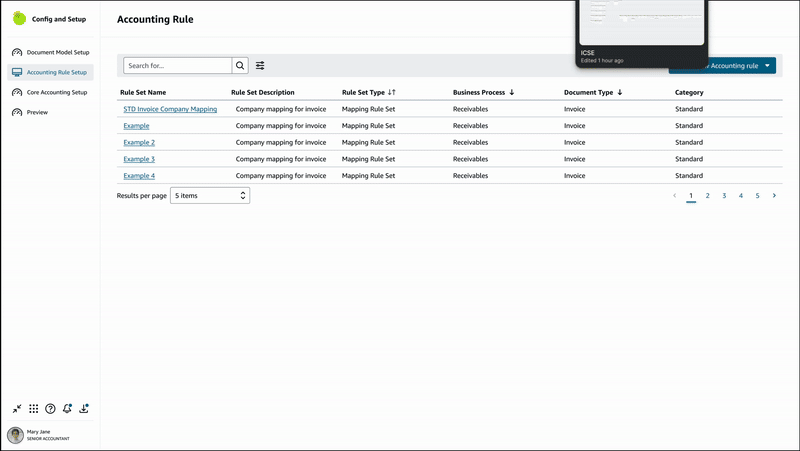Go to page 3 of results
The width and height of the screenshot is (800, 451).
(724, 195)
